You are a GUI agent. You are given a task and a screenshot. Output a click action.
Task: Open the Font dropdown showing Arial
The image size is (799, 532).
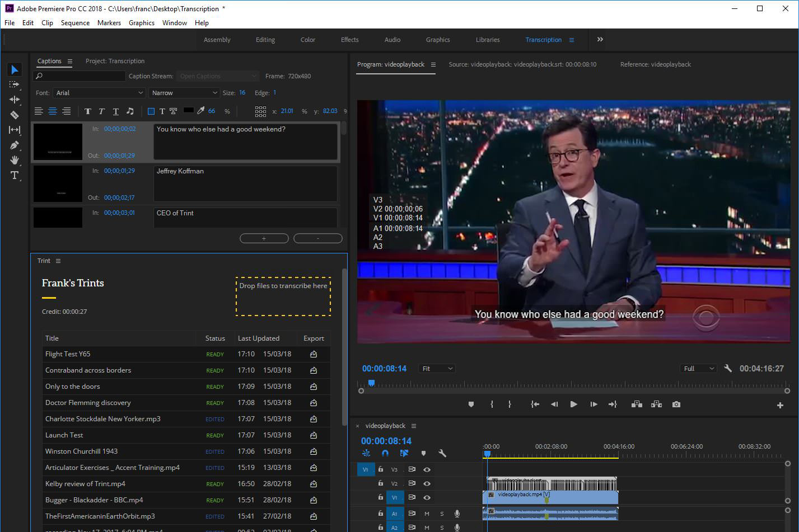point(100,93)
